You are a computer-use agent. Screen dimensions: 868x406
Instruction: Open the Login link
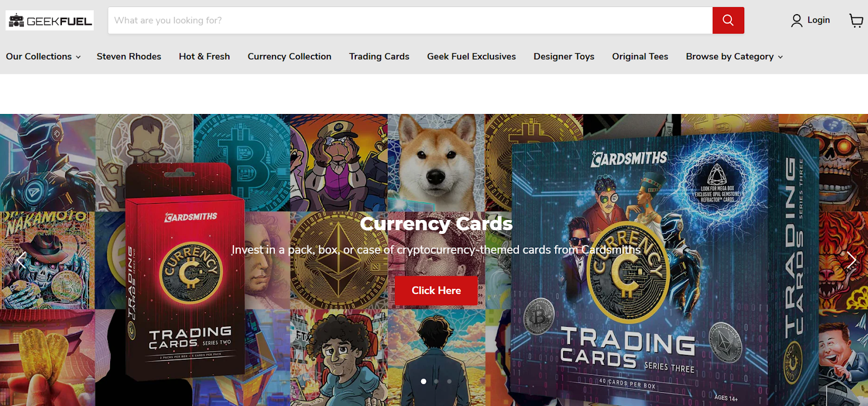[x=819, y=20]
